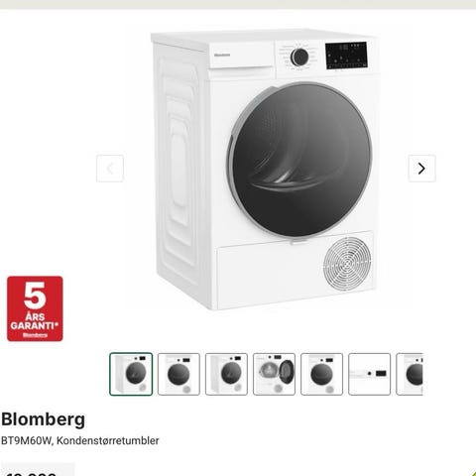Select the fifth dryer thumbnail
476x476 pixels.
321,374
